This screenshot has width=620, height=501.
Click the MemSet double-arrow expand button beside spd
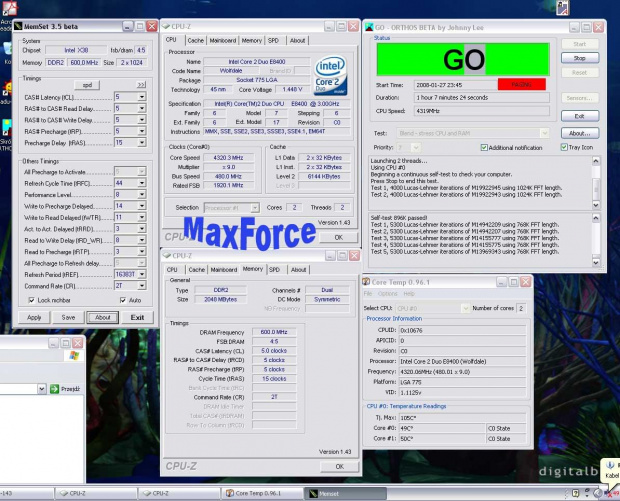141,85
